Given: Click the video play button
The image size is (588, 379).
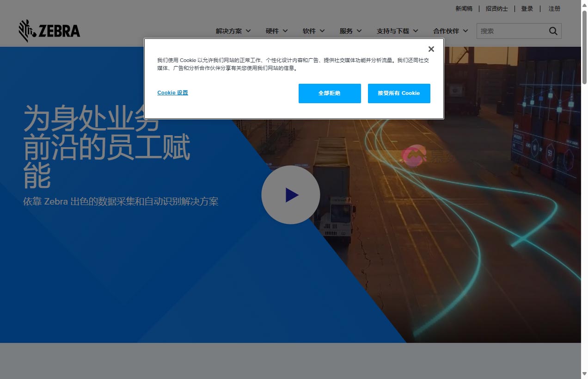Looking at the screenshot, I should (290, 195).
